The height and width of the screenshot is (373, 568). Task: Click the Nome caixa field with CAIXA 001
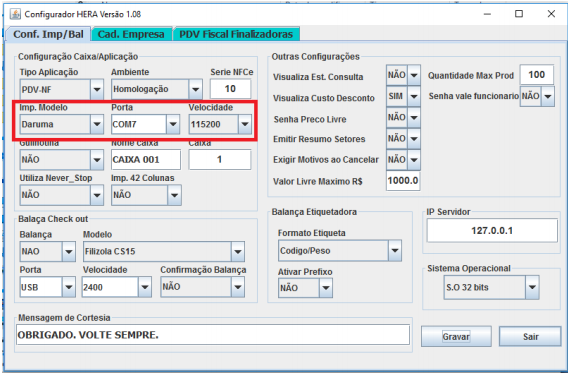(146, 160)
